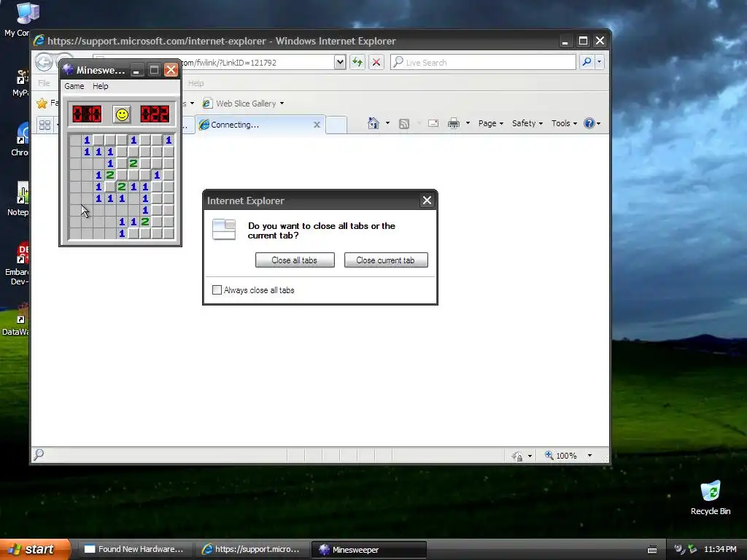Open the Help menu in Minesweeper
The image size is (747, 560).
(x=101, y=86)
